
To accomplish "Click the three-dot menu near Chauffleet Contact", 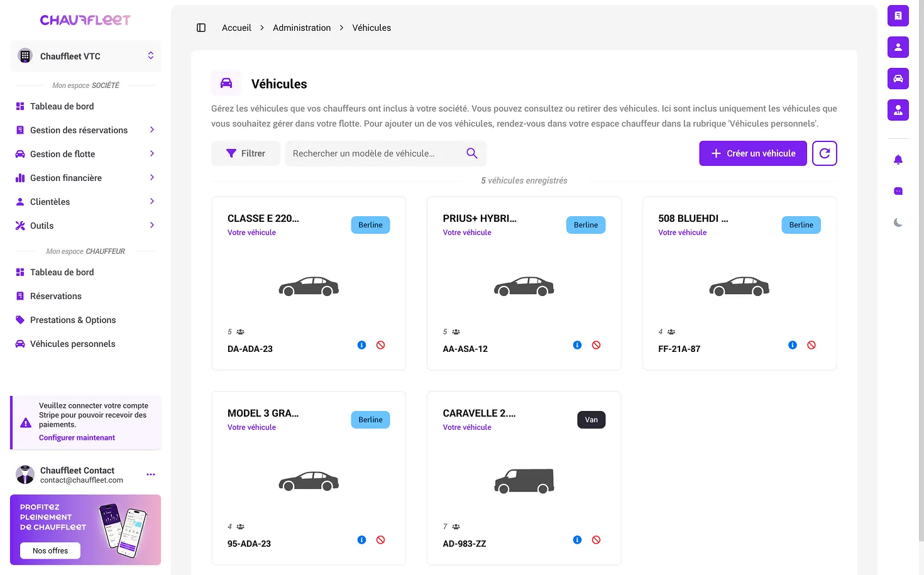I will click(x=150, y=474).
